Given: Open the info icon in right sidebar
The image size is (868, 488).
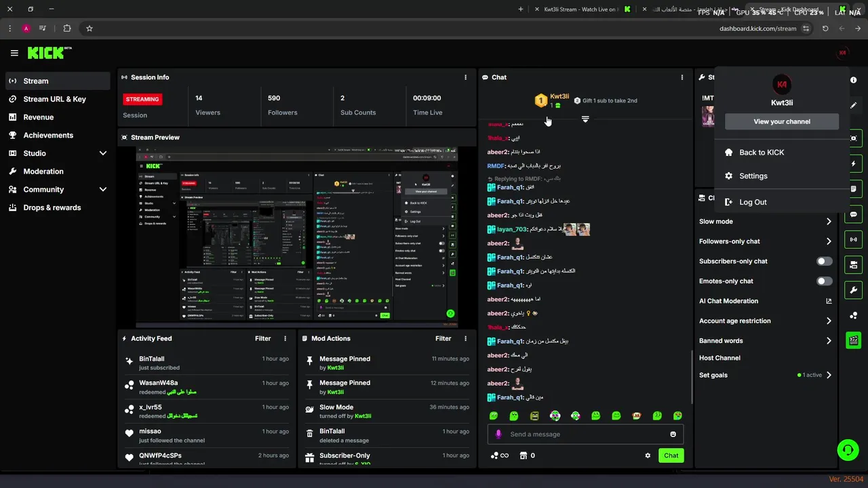Looking at the screenshot, I should [x=853, y=80].
